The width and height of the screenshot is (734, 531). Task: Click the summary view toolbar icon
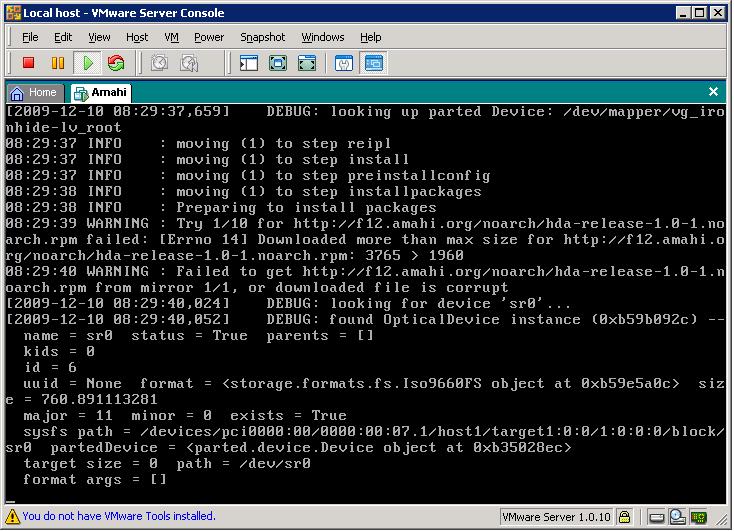tap(344, 63)
